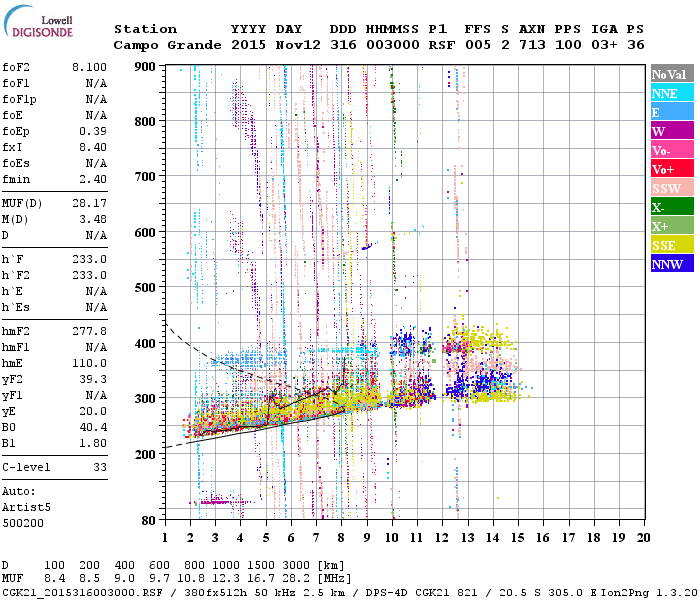Click the foEp value 0.39

pos(93,131)
